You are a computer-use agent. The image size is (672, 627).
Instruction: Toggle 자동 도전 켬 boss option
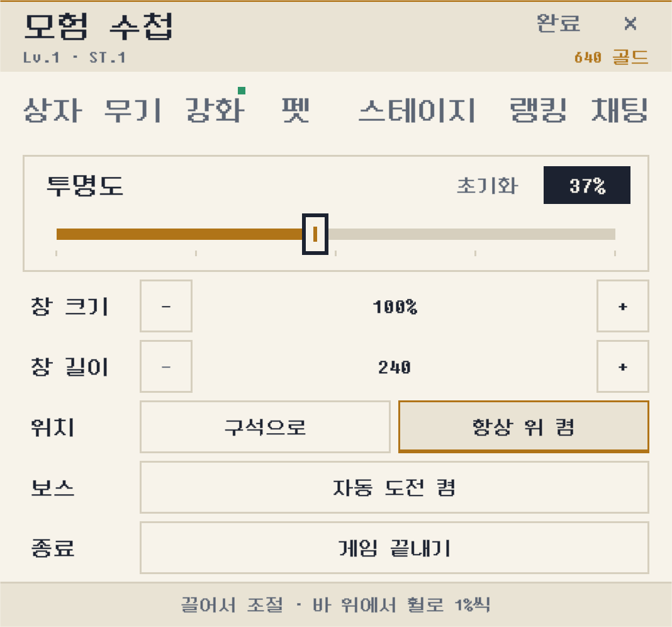395,487
